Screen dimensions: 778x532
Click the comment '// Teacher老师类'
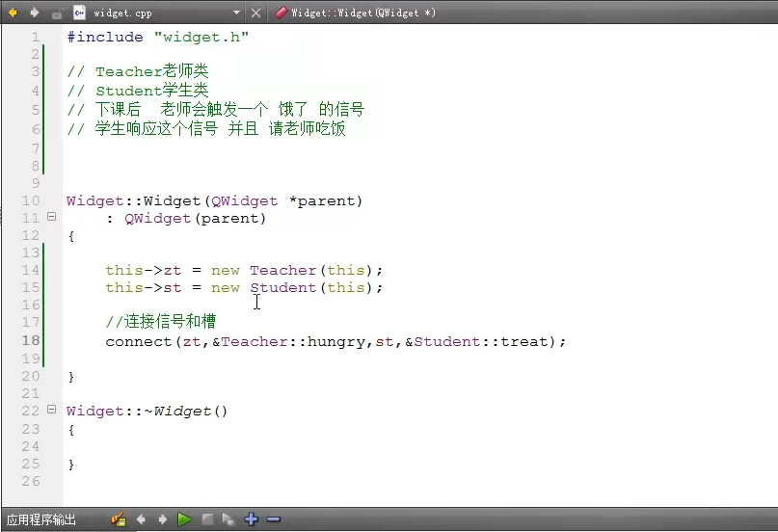[x=138, y=71]
